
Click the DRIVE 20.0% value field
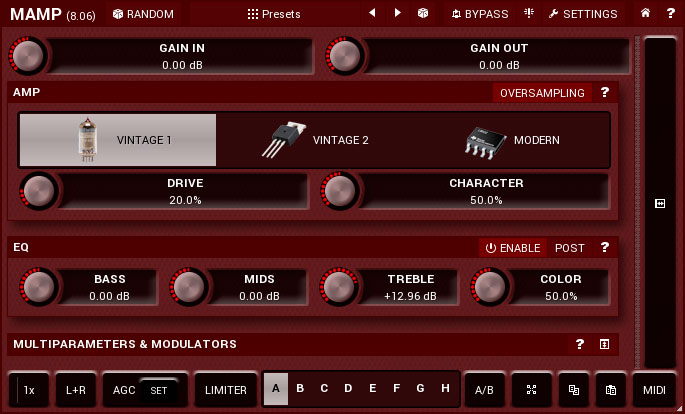point(185,192)
